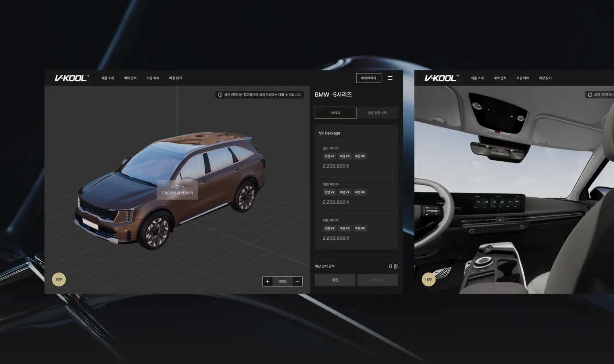The width and height of the screenshot is (614, 364).
Task: Click the zoom in plus icon
Action: coord(268,281)
